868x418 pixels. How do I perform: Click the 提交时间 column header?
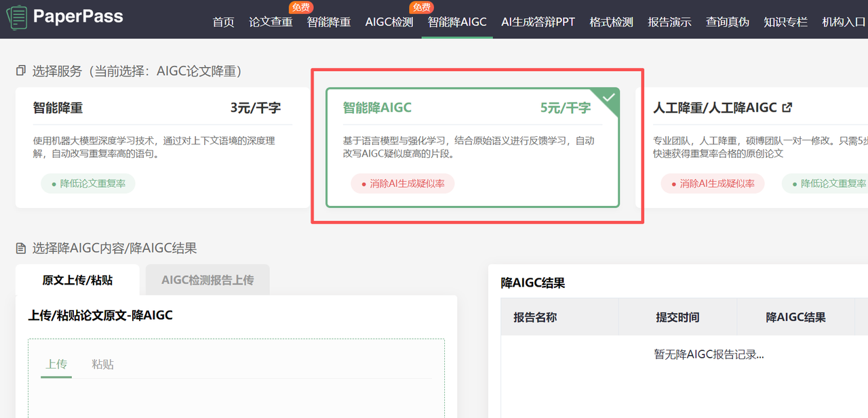[x=677, y=317]
